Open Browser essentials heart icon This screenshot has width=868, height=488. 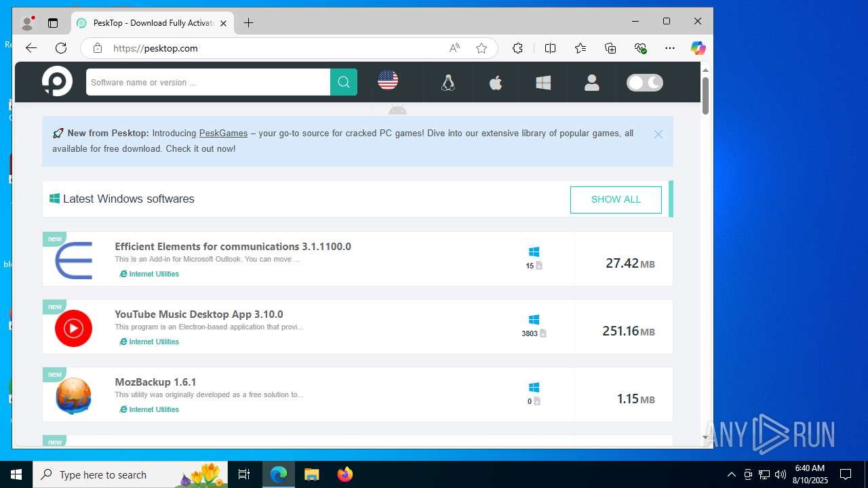pyautogui.click(x=640, y=48)
